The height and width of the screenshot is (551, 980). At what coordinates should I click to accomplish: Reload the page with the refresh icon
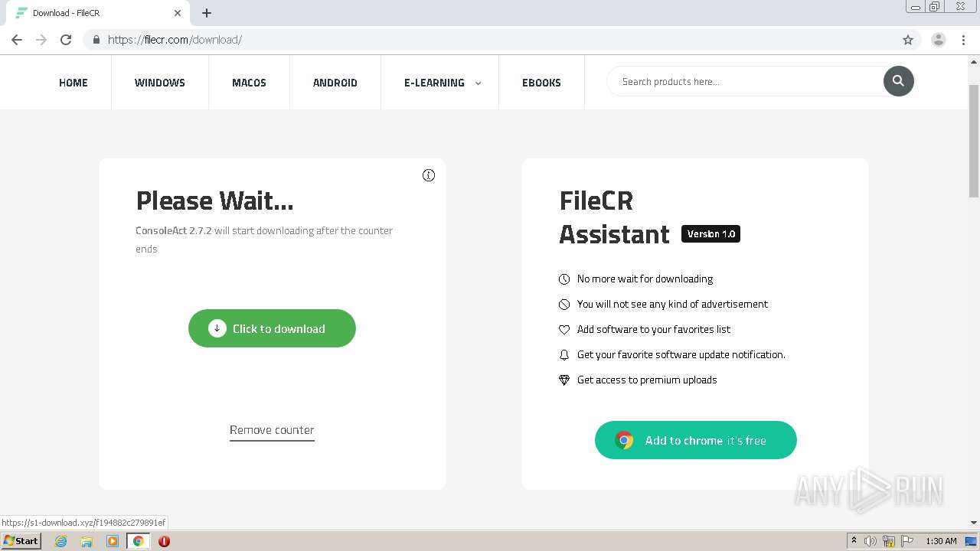[x=66, y=40]
